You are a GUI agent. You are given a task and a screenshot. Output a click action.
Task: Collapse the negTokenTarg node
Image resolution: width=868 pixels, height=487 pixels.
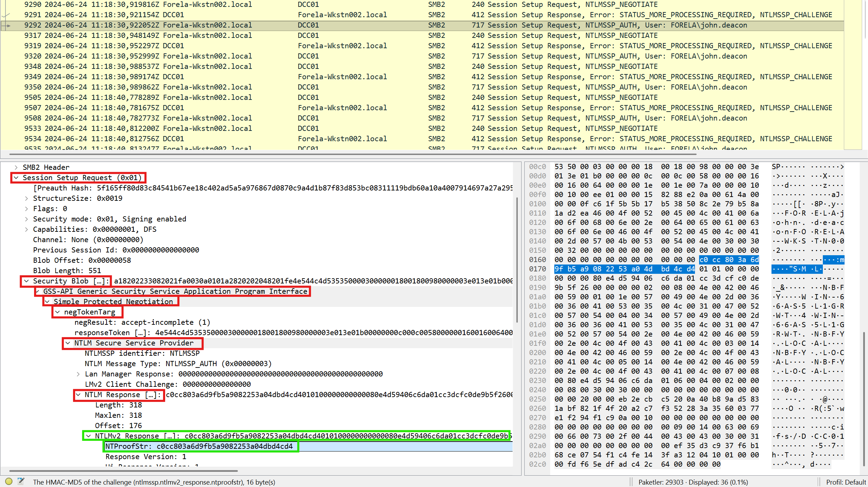(x=58, y=312)
